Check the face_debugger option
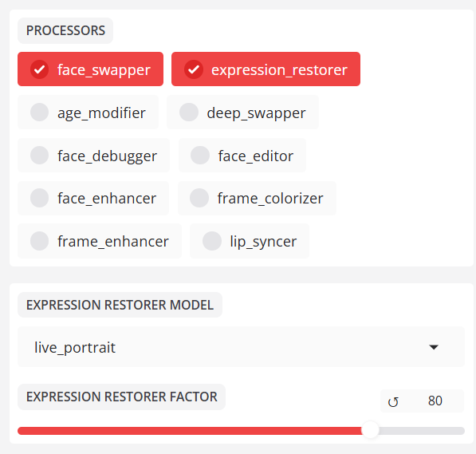Image resolution: width=476 pixels, height=454 pixels. [x=93, y=156]
